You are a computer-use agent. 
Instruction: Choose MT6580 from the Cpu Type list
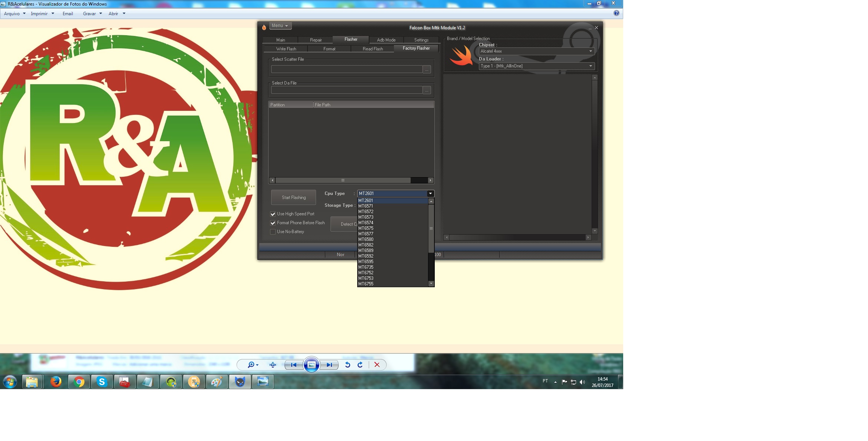366,239
